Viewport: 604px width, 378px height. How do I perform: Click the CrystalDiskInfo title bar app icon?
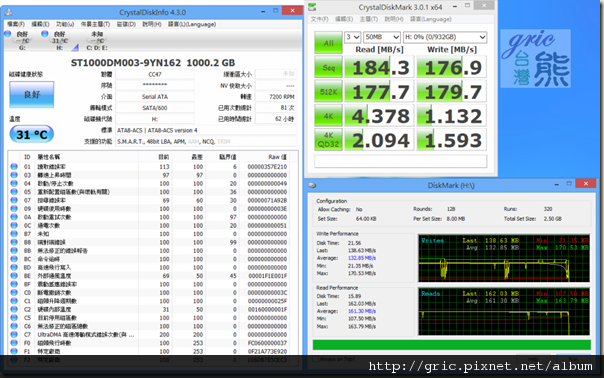point(8,12)
